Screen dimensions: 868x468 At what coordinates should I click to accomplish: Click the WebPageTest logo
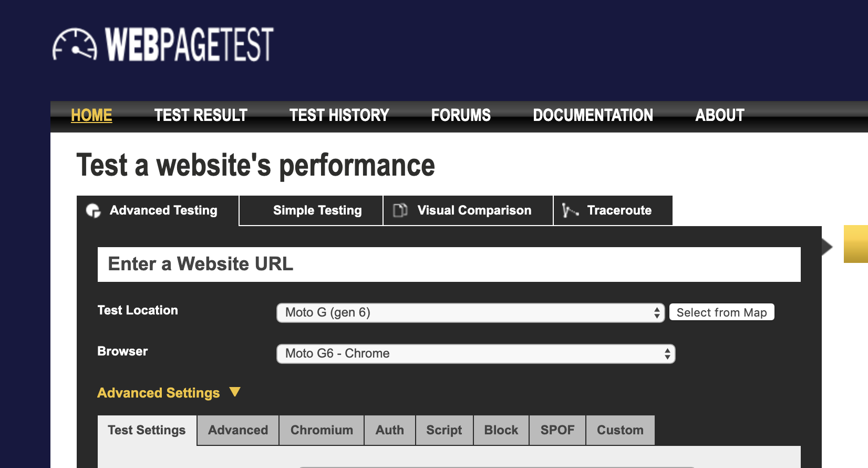coord(163,45)
